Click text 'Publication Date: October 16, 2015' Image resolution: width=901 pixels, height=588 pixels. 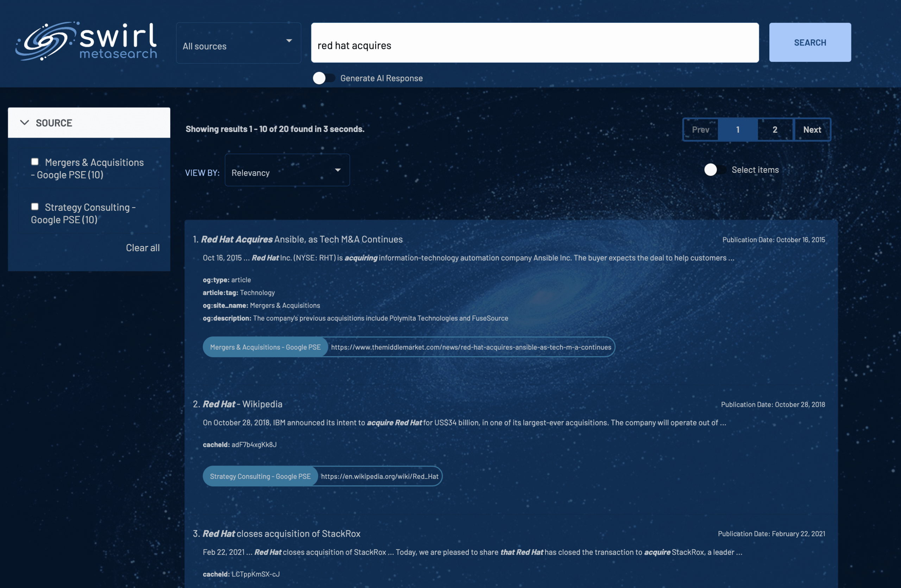(774, 240)
